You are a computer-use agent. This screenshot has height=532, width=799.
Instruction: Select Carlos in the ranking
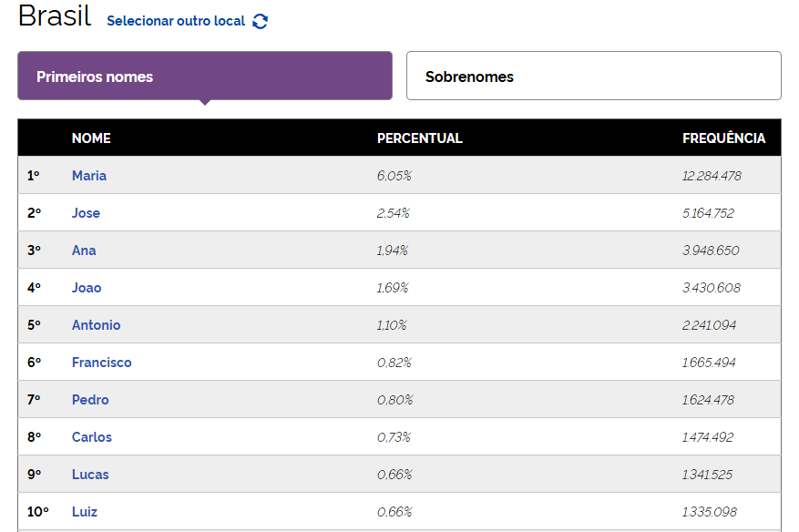coord(92,437)
